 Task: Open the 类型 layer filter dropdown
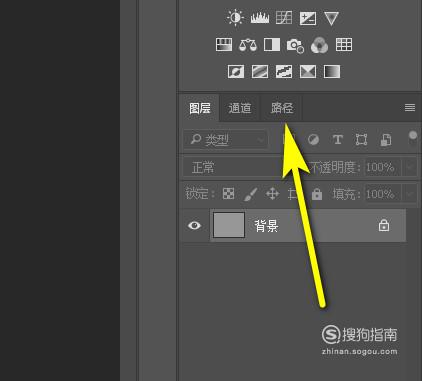226,139
